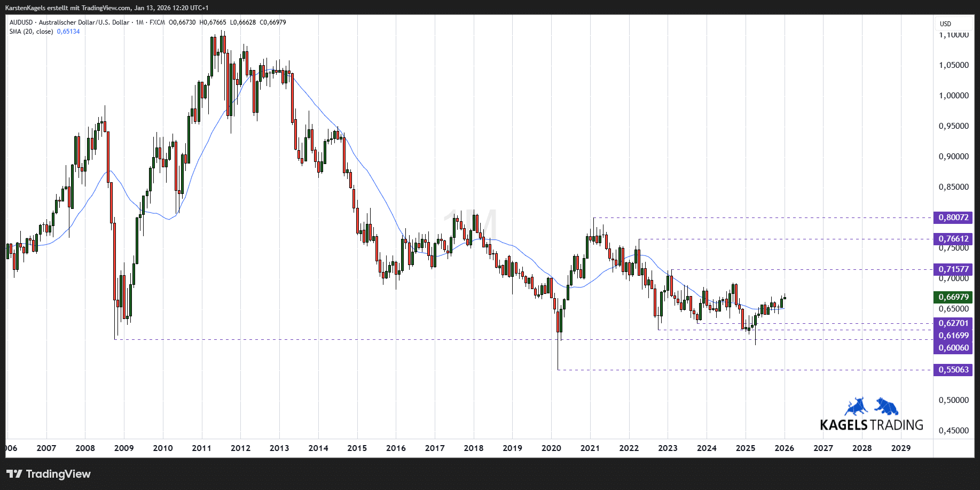Click the 2020 label on the time axis
The height and width of the screenshot is (490, 980).
click(x=552, y=449)
